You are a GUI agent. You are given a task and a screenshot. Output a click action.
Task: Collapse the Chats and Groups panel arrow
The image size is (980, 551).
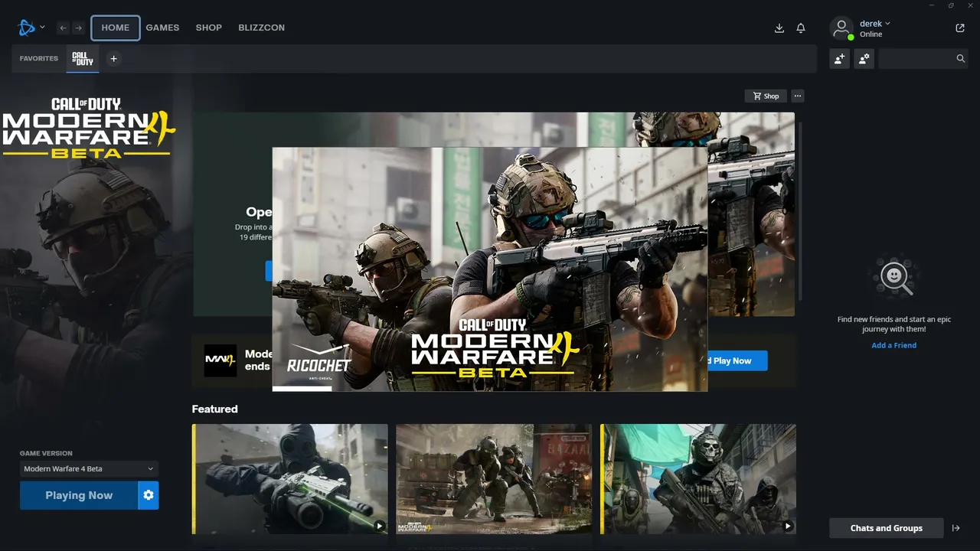tap(956, 528)
